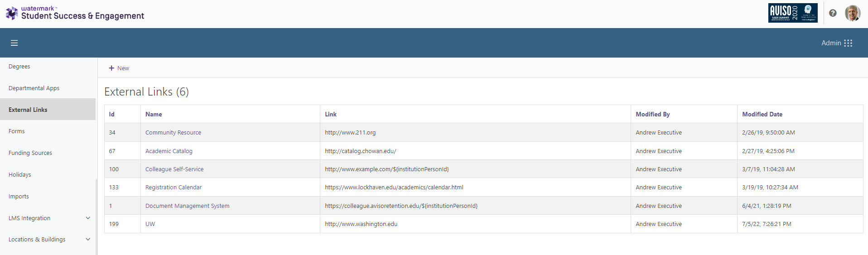Open Departmental Apps in sidebar

tap(34, 88)
